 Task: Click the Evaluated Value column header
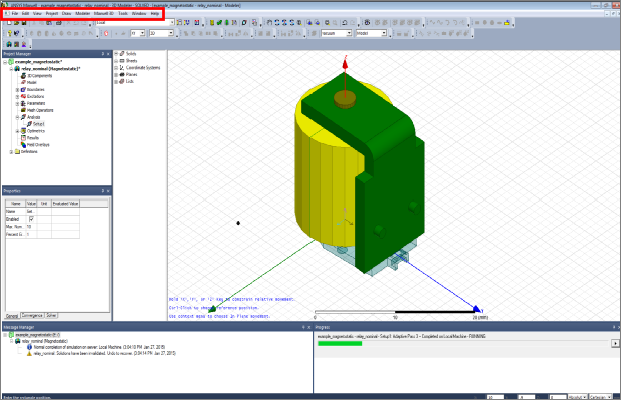(x=65, y=204)
